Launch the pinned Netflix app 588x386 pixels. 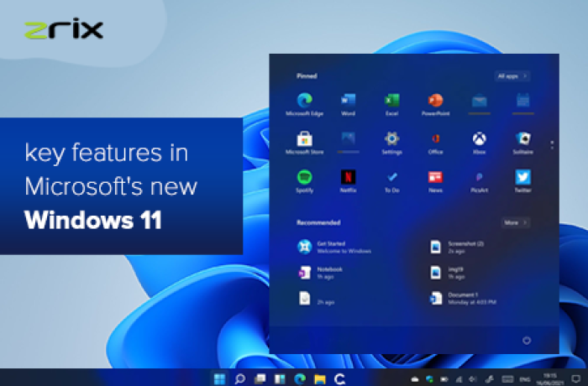pyautogui.click(x=348, y=178)
